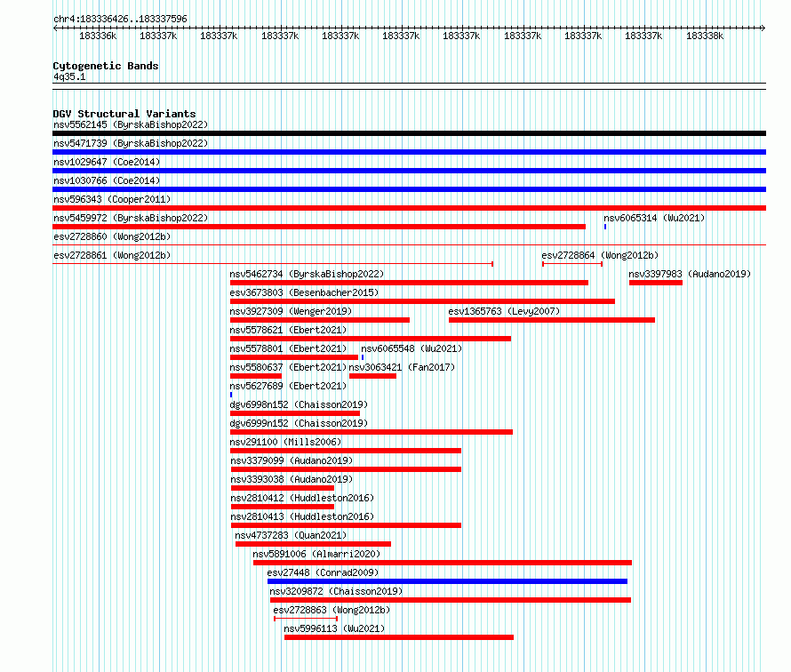Click nsv3063421 (Fan2017) label
Viewport: 791px width, 672px height.
(402, 367)
